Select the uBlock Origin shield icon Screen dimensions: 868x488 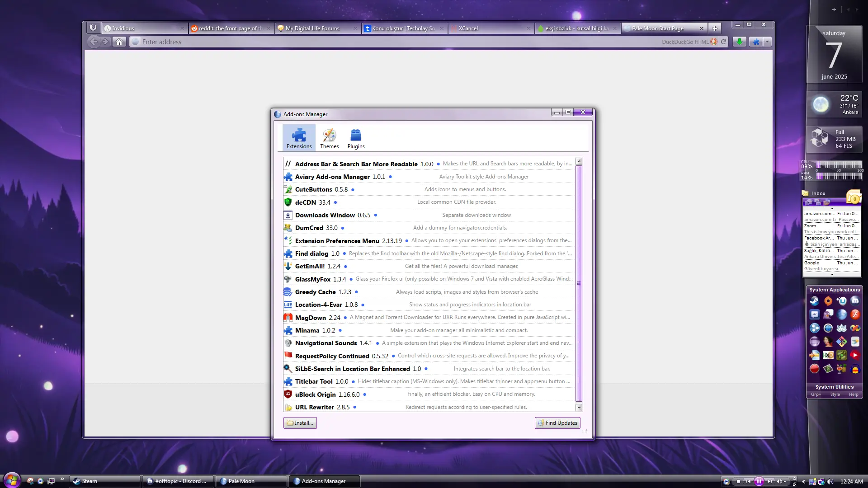tap(288, 394)
